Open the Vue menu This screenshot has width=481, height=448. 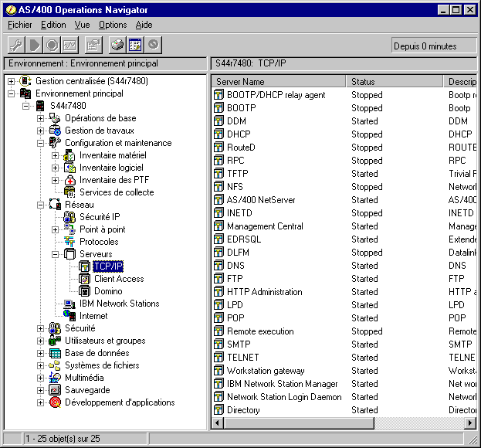tap(82, 25)
